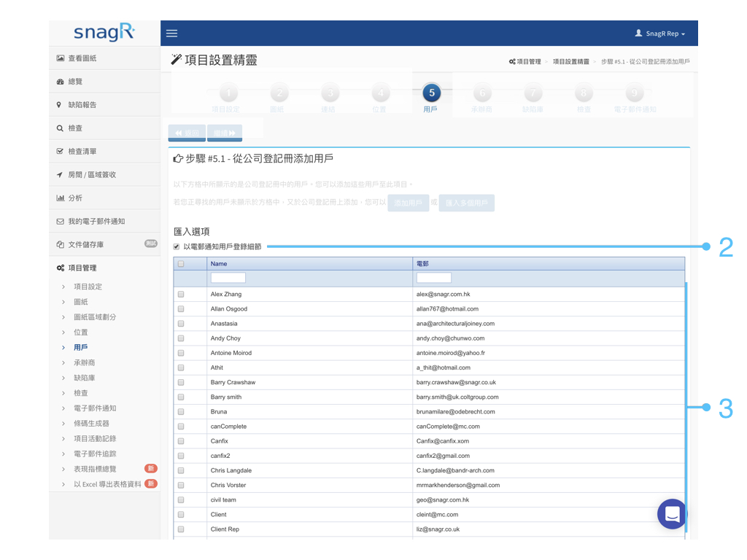Image resolution: width=747 pixels, height=560 pixels.
Task: Go to wizard step 1 項目設定
Action: coord(228,93)
